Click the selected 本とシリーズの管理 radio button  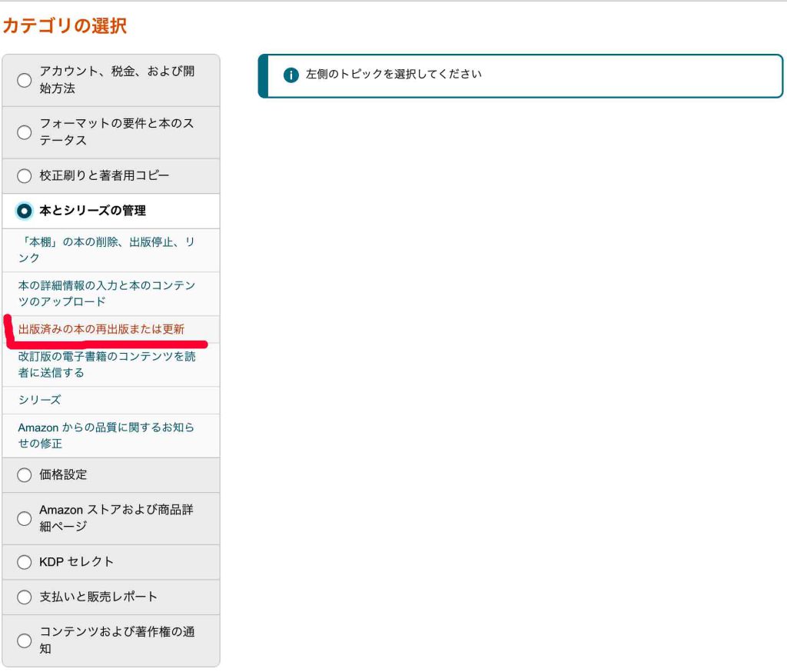pos(25,211)
